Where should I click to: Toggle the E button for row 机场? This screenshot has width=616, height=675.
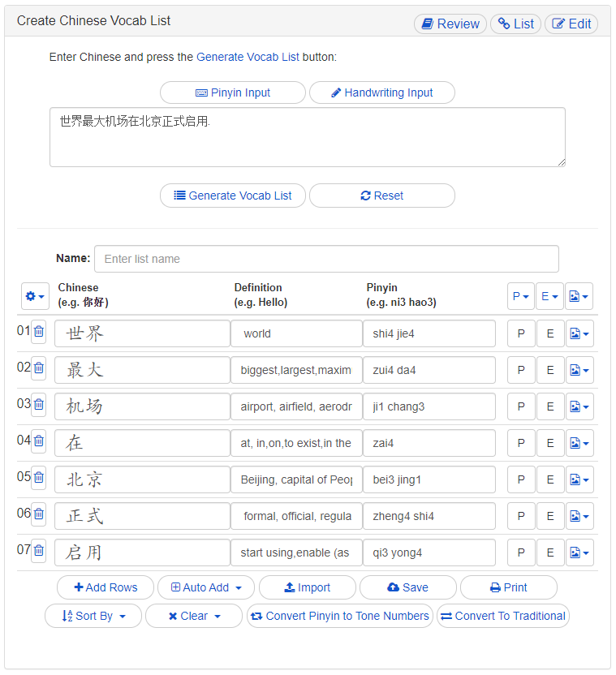(x=549, y=406)
